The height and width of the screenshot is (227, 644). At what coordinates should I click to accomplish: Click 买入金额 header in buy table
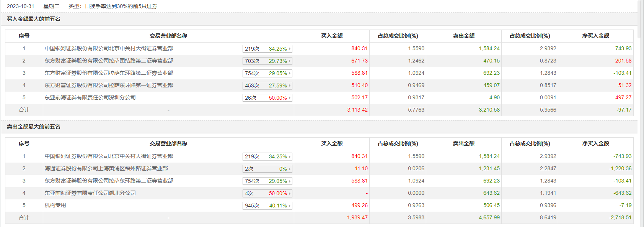[332, 36]
